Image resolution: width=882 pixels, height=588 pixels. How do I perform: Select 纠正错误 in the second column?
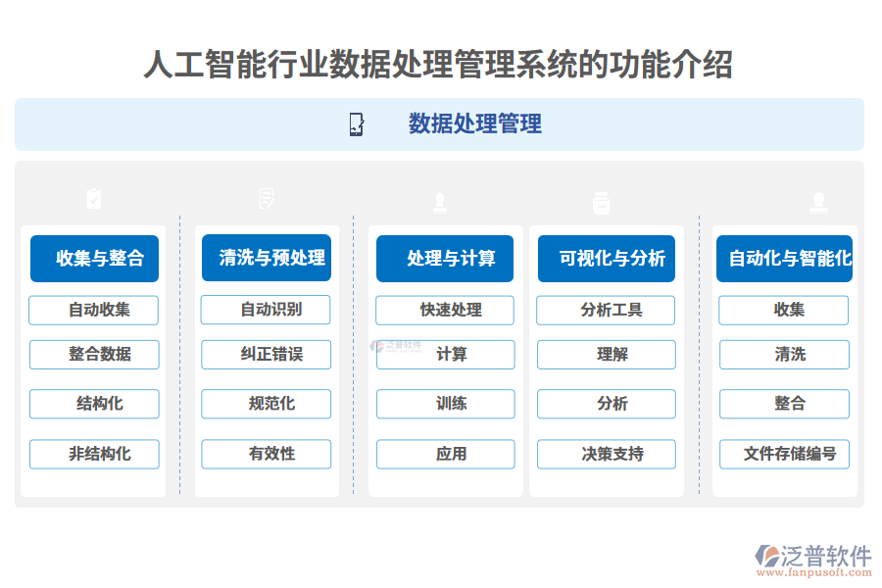(x=266, y=355)
